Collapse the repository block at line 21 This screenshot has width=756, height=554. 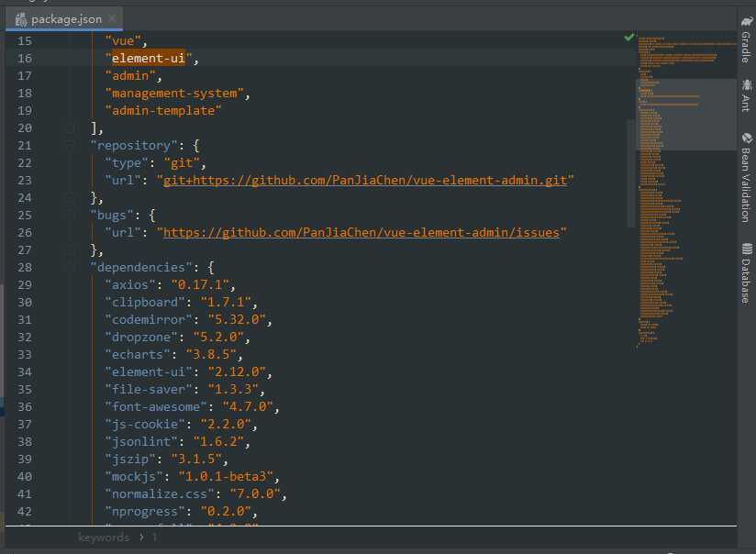click(x=69, y=146)
